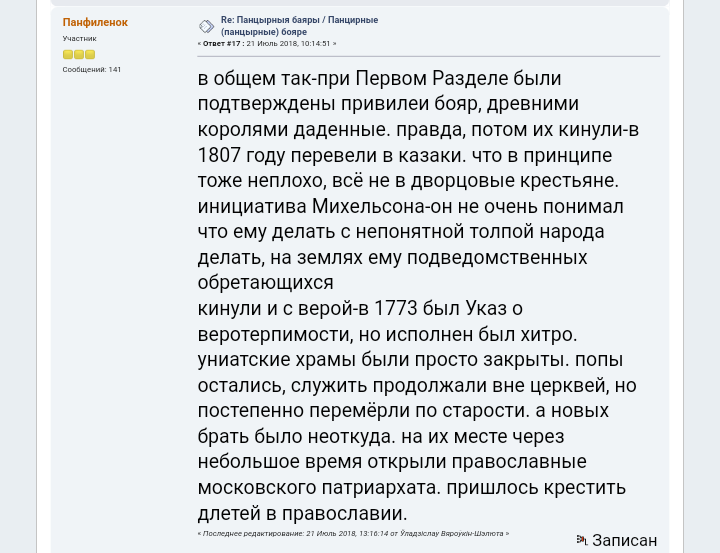The image size is (720, 553).
Task: Click the post timestamp 21 Июль 2018, 10:14:51
Action: click(288, 44)
